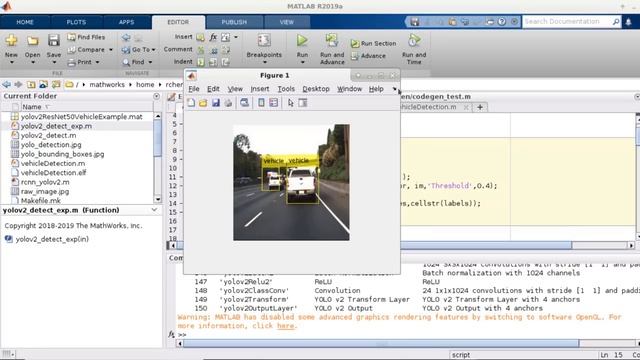Open File menu in Figure 1
Viewport: 640px width, 360px height.
point(193,89)
